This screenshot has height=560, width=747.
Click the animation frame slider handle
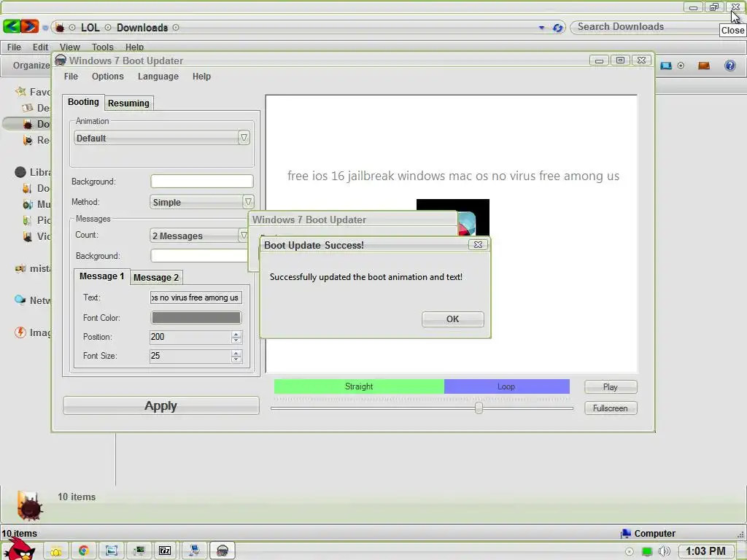(x=479, y=408)
